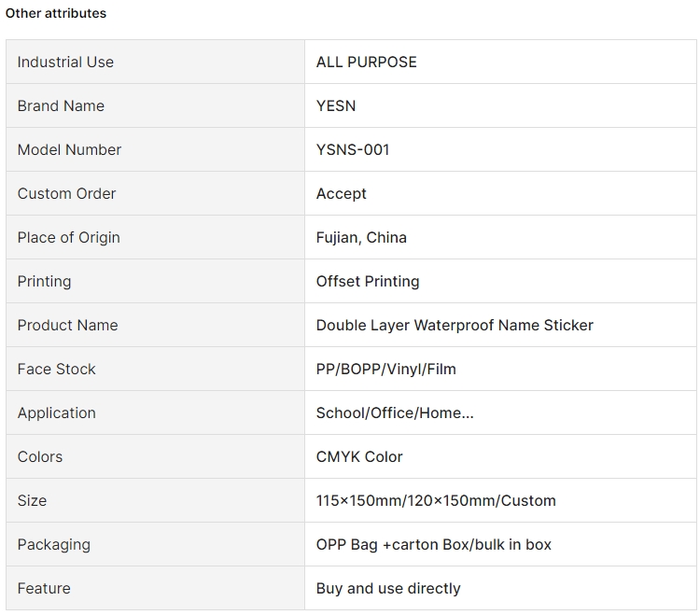The height and width of the screenshot is (615, 700).
Task: Select Double Layer Waterproof Name Sticker text
Action: click(x=455, y=326)
